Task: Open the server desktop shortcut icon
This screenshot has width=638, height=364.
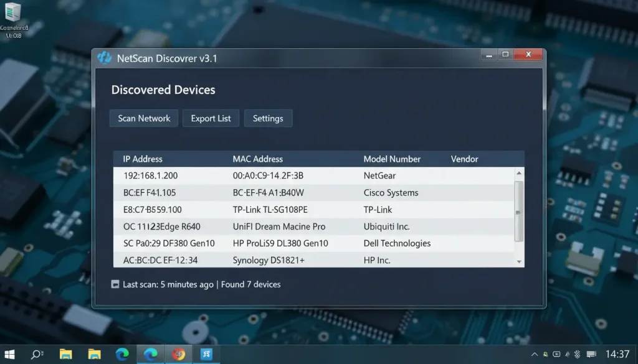Action: click(13, 11)
